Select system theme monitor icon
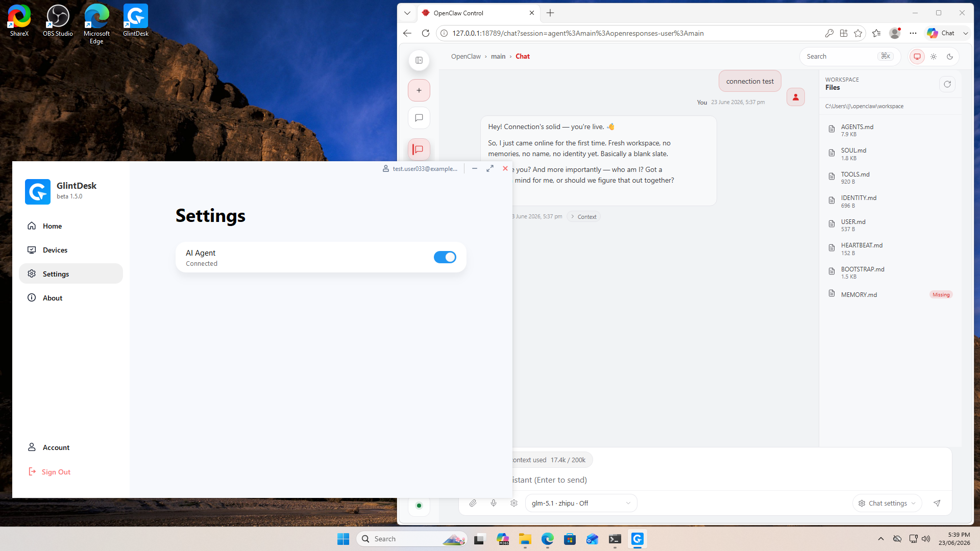Screen dimensions: 980x551 917,57
